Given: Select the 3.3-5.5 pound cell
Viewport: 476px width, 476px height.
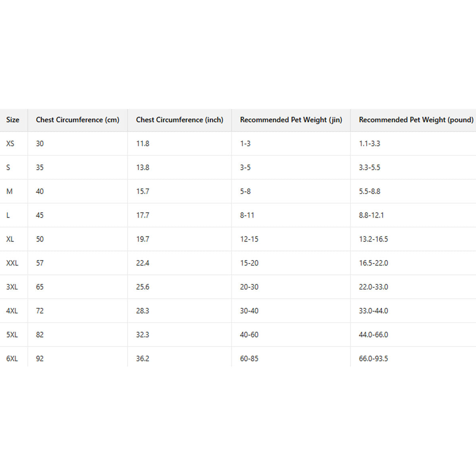Looking at the screenshot, I should click(369, 167).
